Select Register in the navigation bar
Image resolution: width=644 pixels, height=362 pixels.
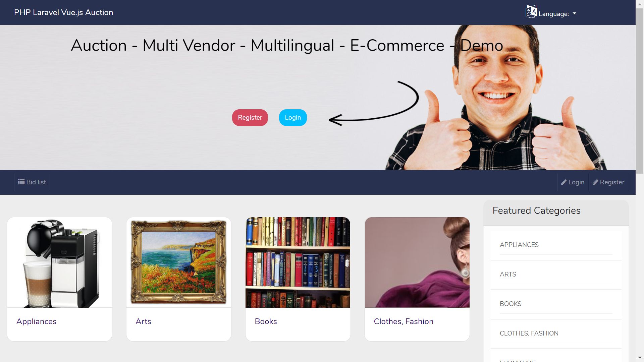tap(608, 182)
